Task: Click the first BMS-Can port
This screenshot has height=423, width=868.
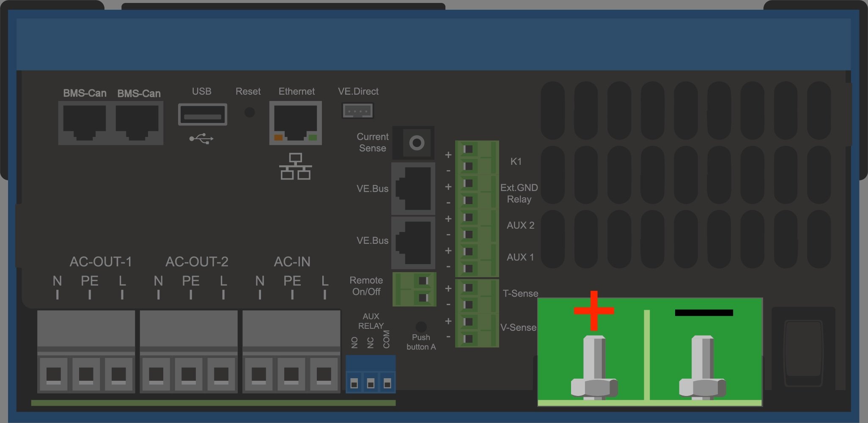Action: click(85, 123)
